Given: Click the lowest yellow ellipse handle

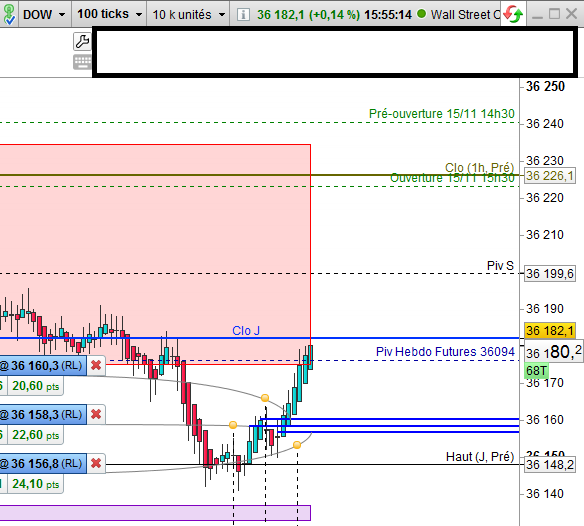Looking at the screenshot, I should 297,445.
